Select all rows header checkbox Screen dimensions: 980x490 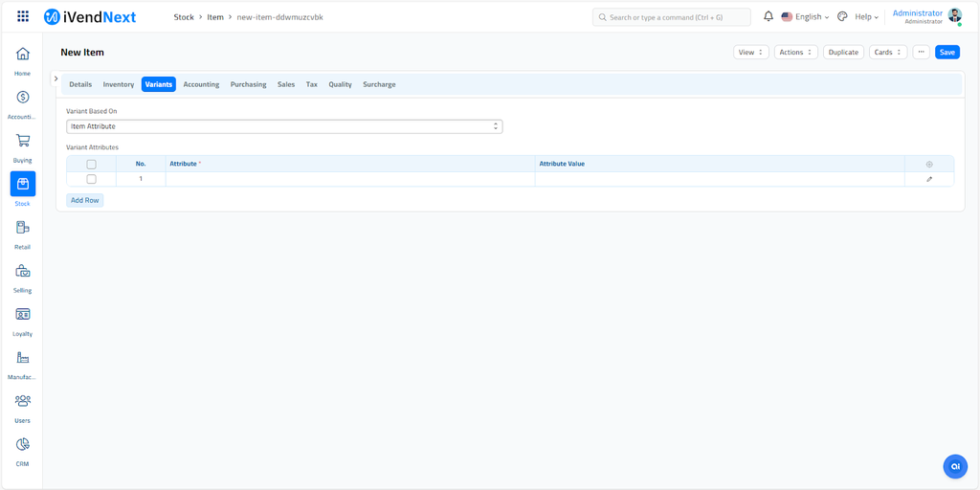click(x=91, y=164)
